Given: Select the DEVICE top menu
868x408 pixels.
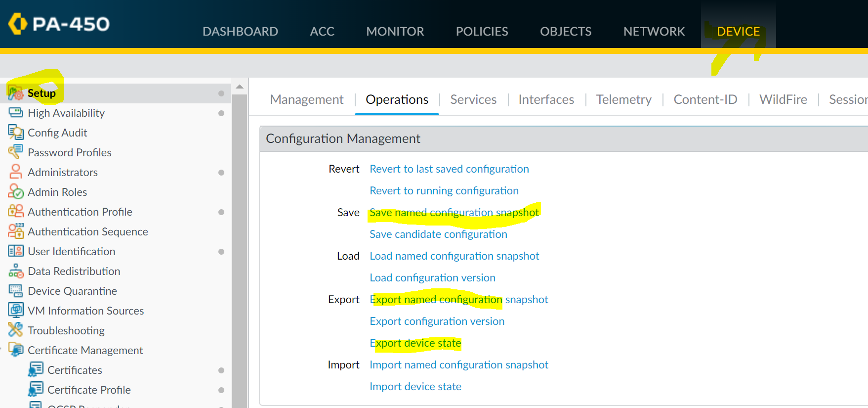Looking at the screenshot, I should click(x=738, y=31).
